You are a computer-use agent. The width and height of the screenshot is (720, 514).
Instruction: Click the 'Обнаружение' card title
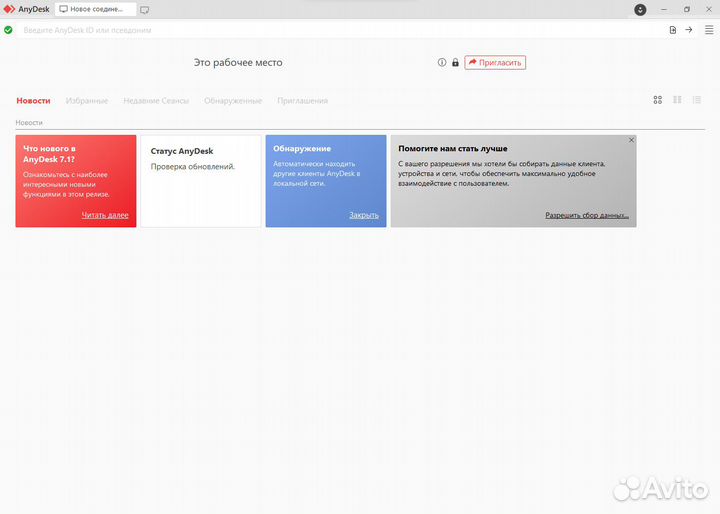(302, 149)
